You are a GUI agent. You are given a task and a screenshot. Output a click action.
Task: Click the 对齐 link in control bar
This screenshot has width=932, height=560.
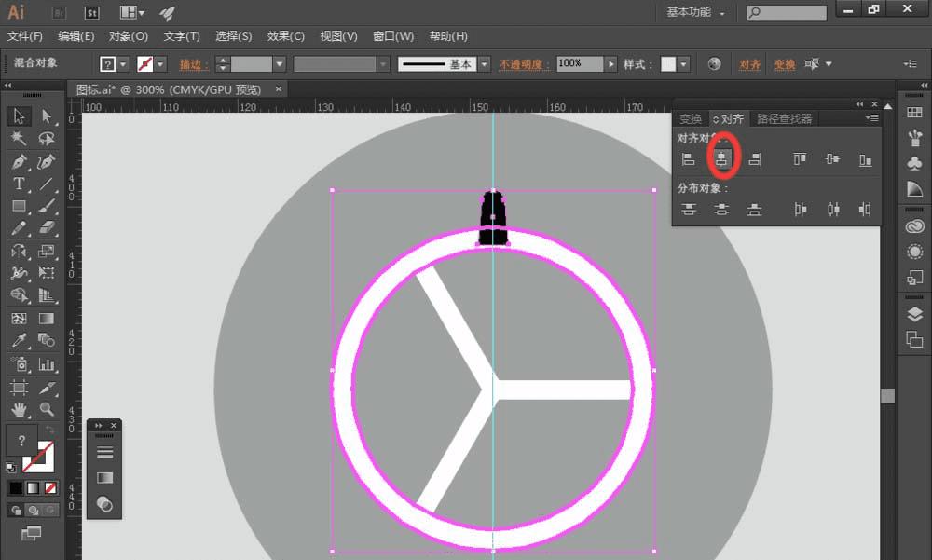(x=749, y=64)
